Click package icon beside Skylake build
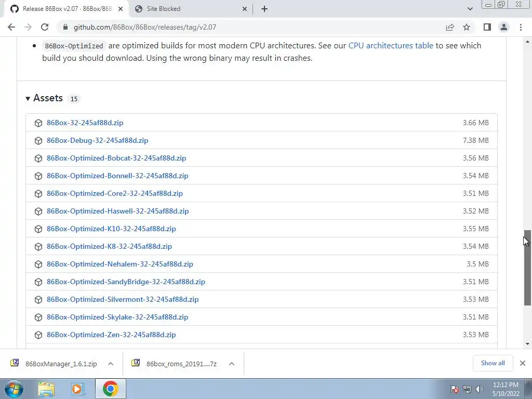 38,317
